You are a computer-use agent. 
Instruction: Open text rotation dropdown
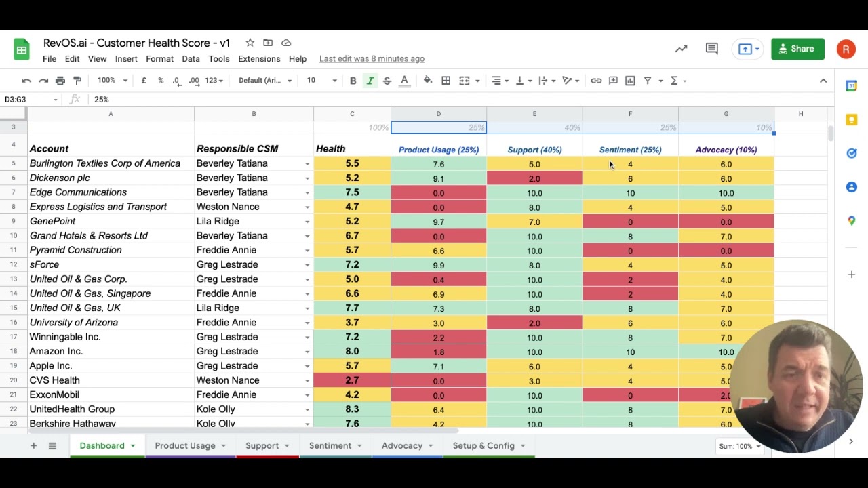pyautogui.click(x=571, y=81)
